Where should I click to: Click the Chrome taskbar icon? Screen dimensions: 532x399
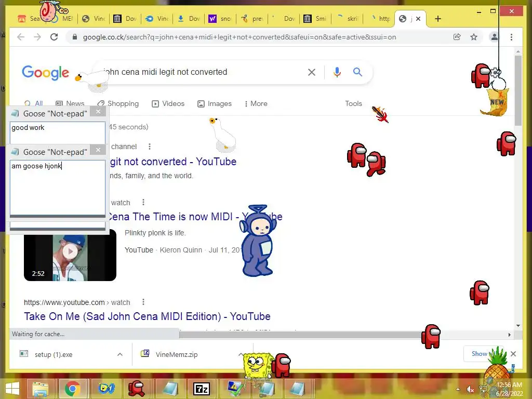[x=73, y=389]
